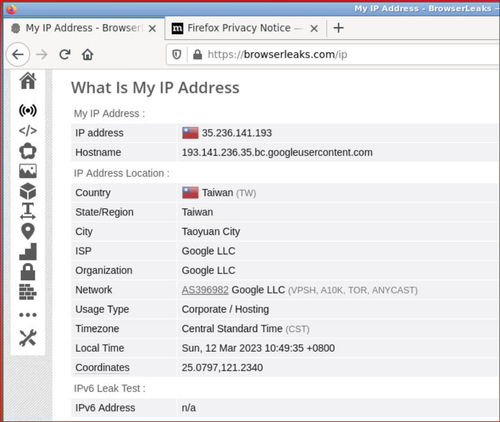The width and height of the screenshot is (500, 422).
Task: Open the WebGL Report cube sidebar icon
Action: click(28, 191)
